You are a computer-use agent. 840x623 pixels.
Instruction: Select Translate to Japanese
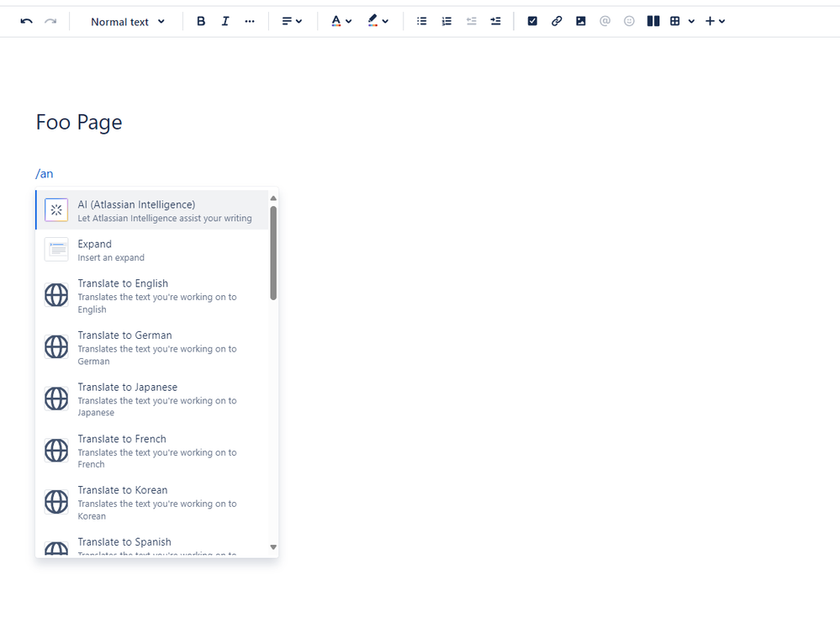(x=151, y=399)
